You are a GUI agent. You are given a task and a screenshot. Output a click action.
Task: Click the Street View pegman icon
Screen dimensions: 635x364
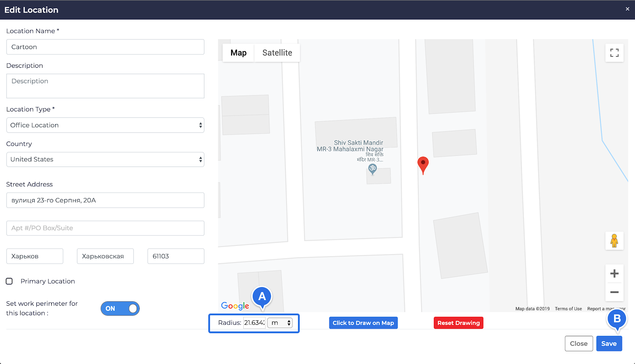tap(614, 241)
